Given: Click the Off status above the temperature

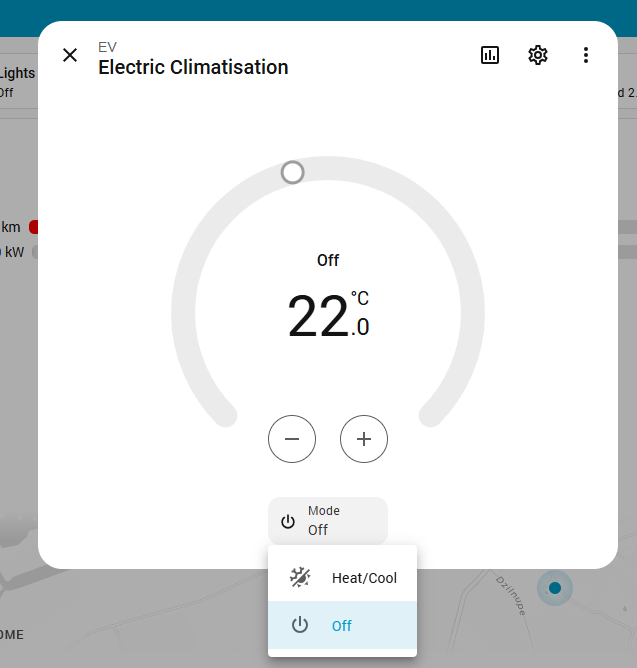Looking at the screenshot, I should [328, 260].
